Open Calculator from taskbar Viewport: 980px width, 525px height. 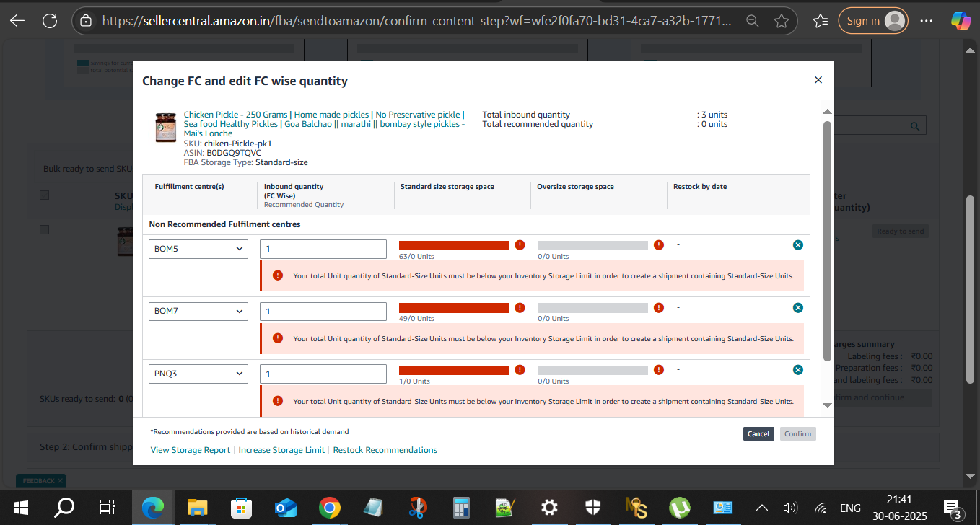click(x=462, y=508)
